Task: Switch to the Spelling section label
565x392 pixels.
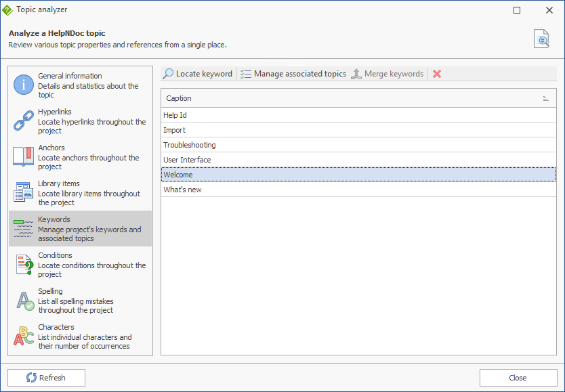Action: click(x=50, y=291)
